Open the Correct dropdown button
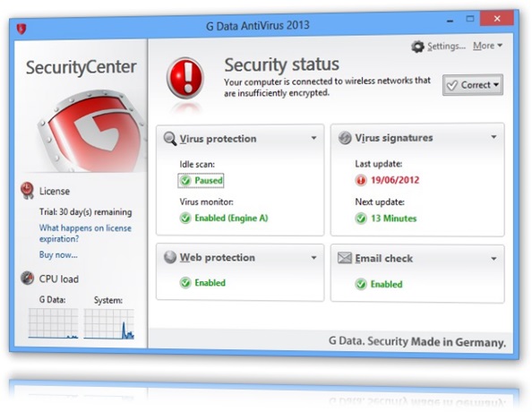The image size is (532, 412). (473, 85)
